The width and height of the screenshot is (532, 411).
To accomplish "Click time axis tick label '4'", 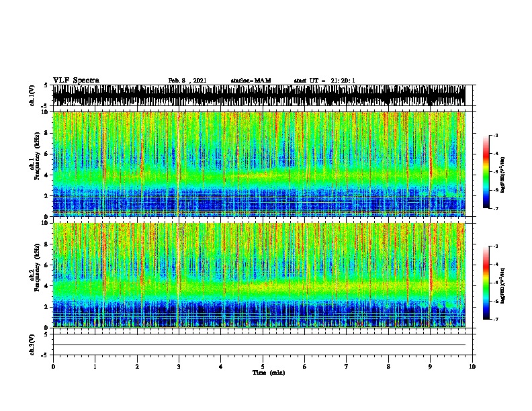I will [x=221, y=367].
